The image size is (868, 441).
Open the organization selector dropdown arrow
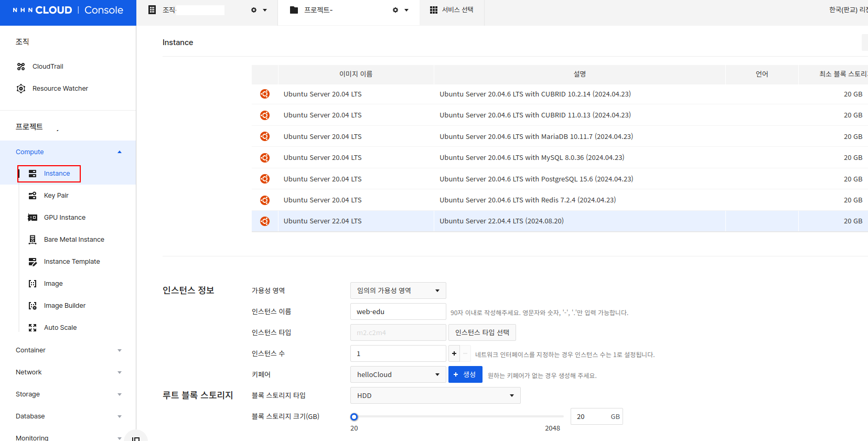265,10
